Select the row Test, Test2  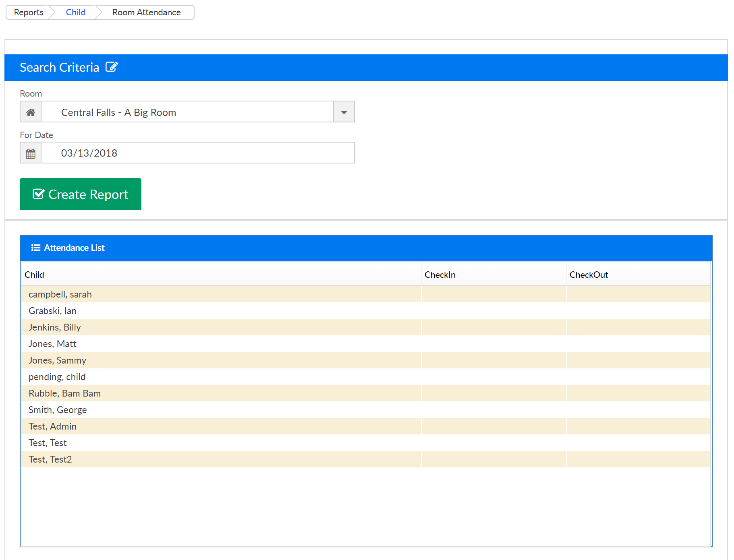(366, 459)
